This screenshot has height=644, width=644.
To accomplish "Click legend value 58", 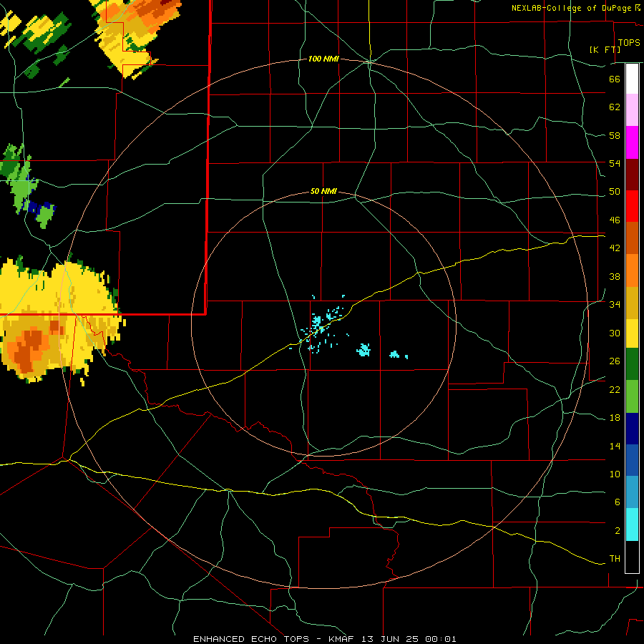I will click(x=615, y=135).
